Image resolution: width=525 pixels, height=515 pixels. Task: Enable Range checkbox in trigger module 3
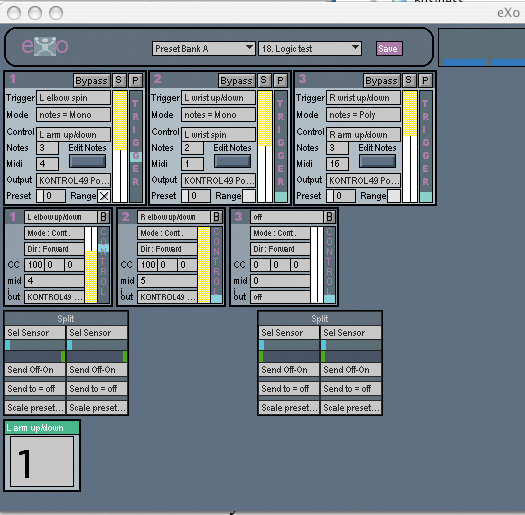pos(394,196)
